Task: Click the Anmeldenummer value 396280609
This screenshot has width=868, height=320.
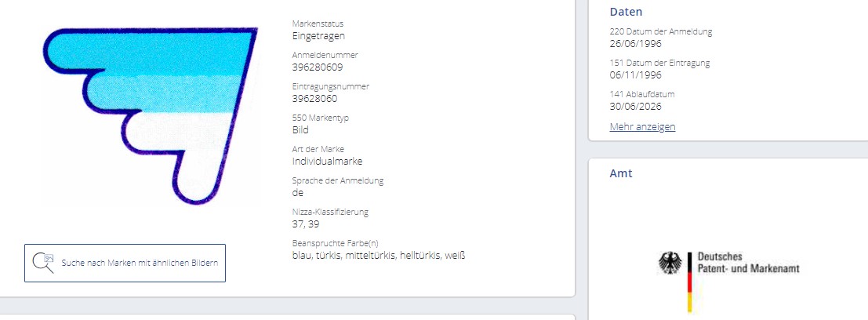Action: click(x=317, y=67)
